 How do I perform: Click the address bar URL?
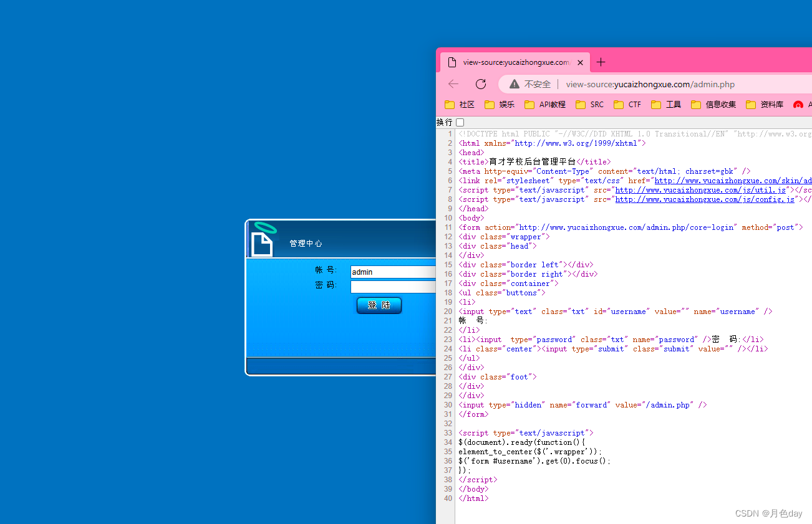coord(650,84)
